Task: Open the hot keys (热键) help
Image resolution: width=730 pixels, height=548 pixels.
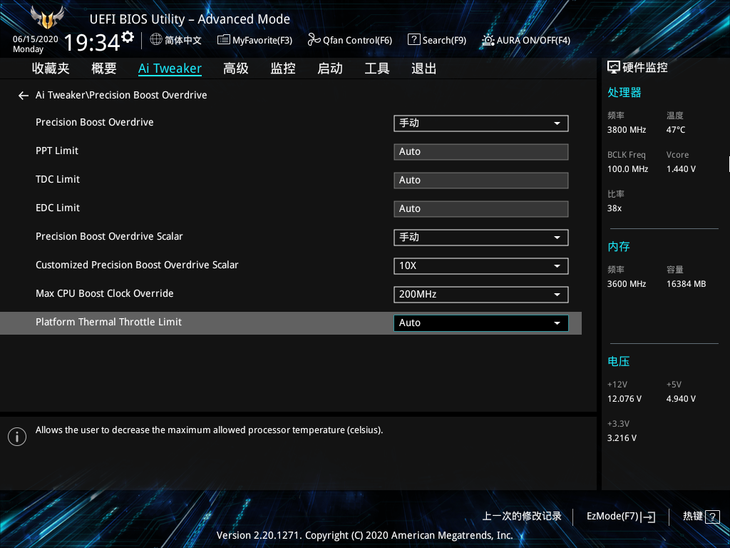Action: [x=700, y=516]
